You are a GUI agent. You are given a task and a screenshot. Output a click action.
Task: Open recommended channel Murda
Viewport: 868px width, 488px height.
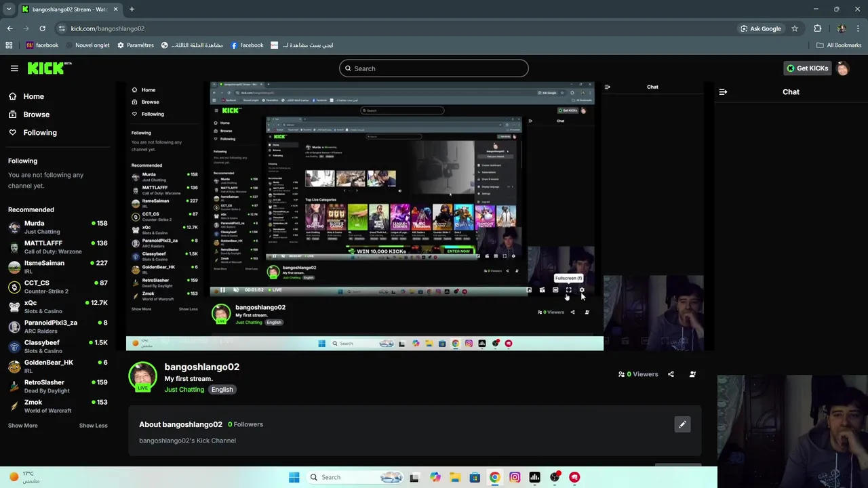coord(58,227)
